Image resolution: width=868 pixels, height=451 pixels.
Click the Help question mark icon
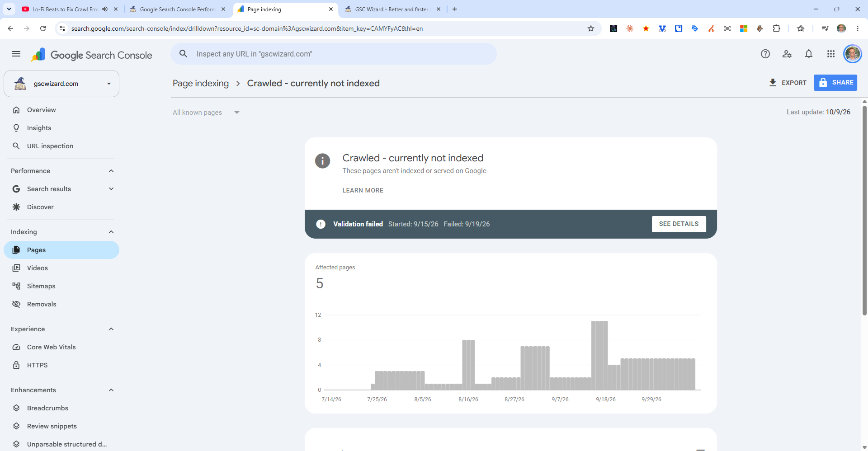click(x=765, y=54)
